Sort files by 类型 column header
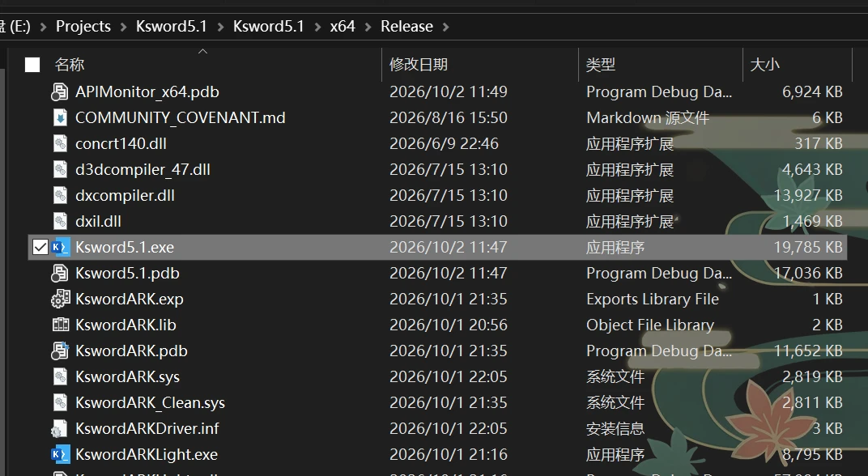Image resolution: width=868 pixels, height=476 pixels. [601, 65]
